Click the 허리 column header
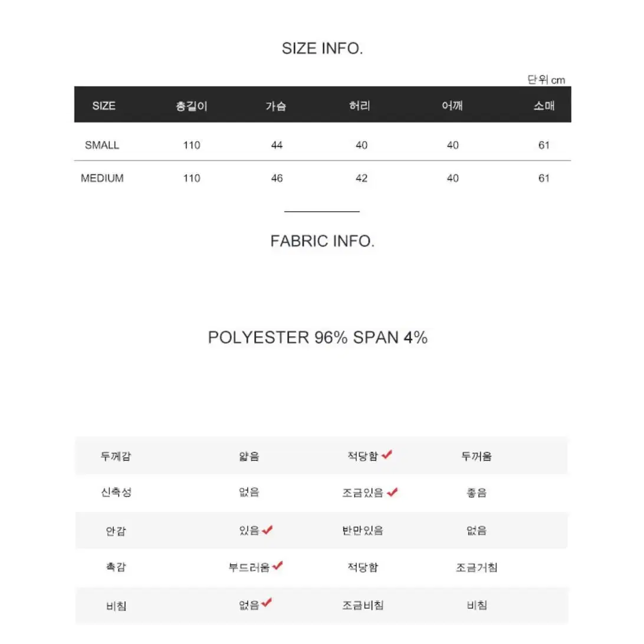This screenshot has width=644, height=644. point(360,106)
